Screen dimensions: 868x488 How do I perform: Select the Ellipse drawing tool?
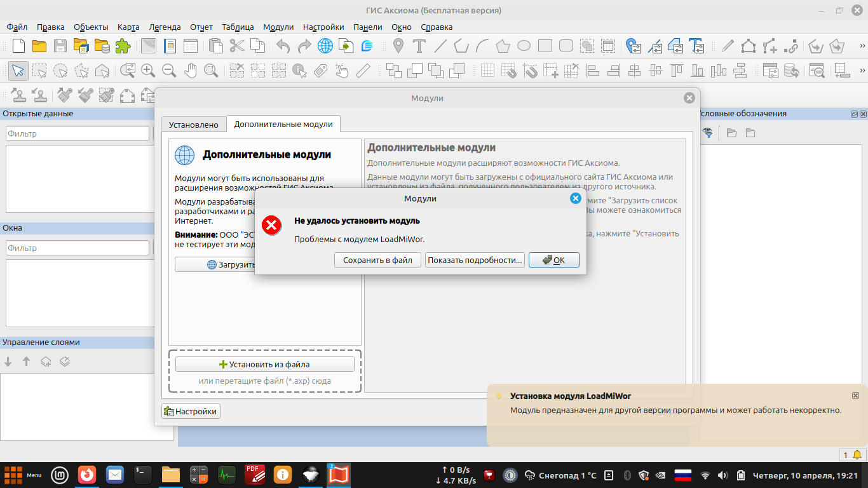click(x=524, y=46)
